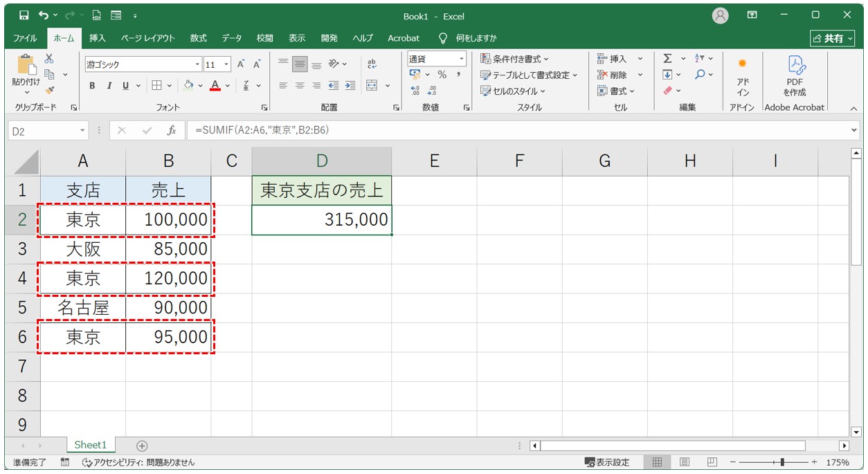
Task: Center text horizontally
Action: pos(300,86)
